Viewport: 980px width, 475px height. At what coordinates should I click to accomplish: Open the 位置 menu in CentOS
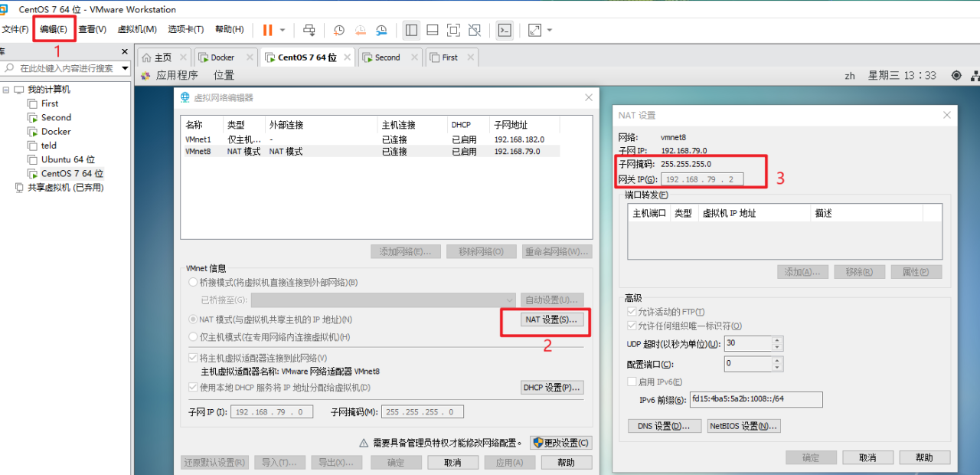(x=224, y=75)
